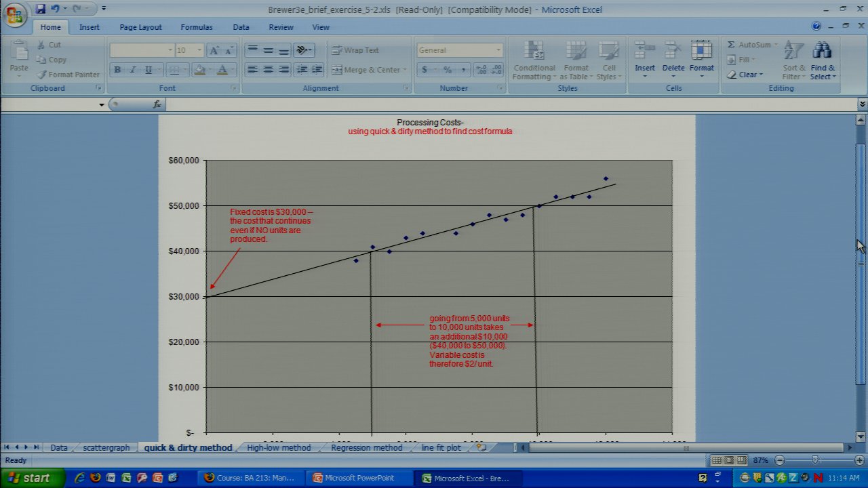Toggle Bold formatting

(117, 70)
